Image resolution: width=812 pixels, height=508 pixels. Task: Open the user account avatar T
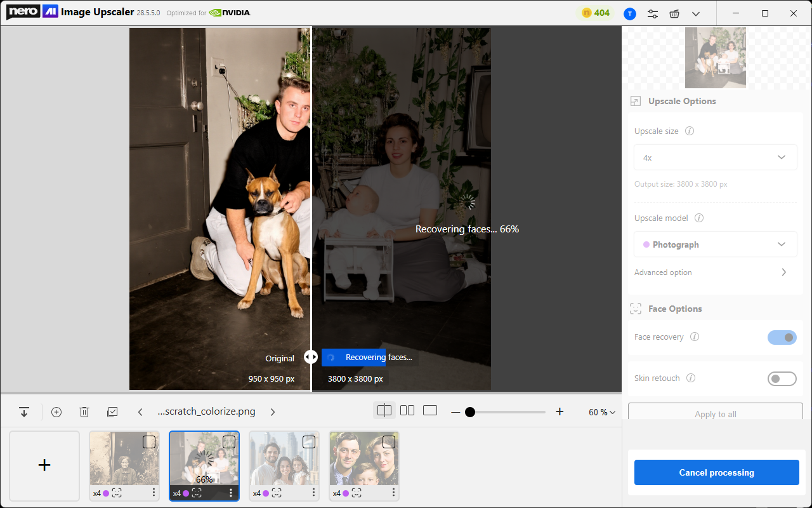coord(629,13)
